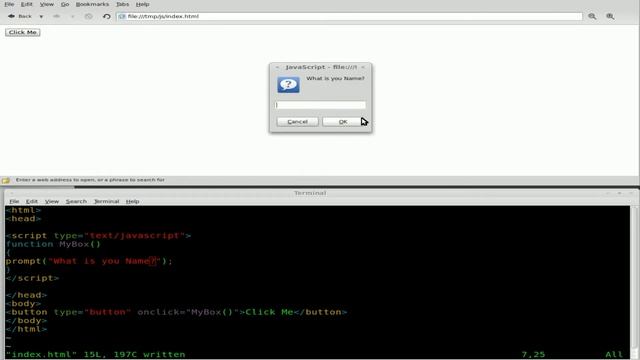Click the name input field in the prompt
The image size is (640, 360).
[320, 105]
